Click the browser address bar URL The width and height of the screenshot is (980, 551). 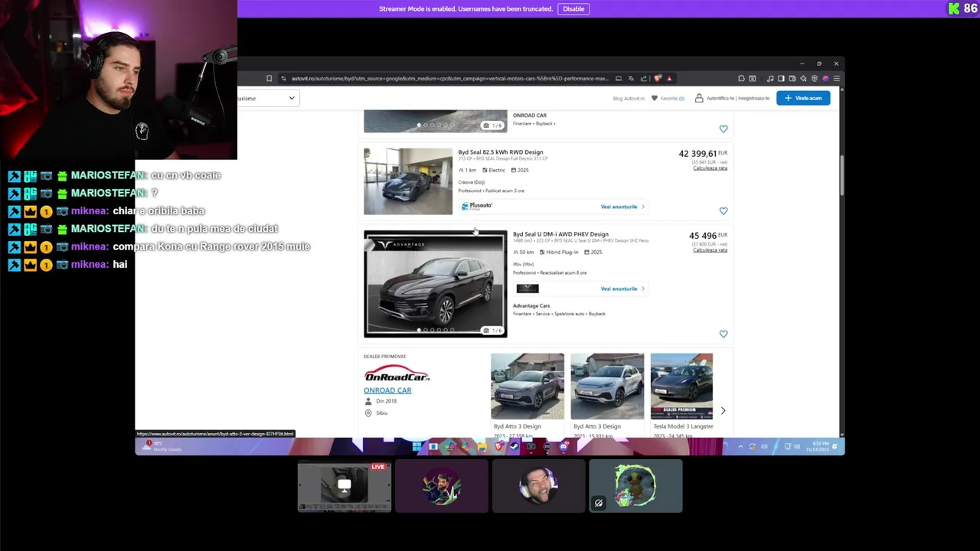pyautogui.click(x=450, y=78)
